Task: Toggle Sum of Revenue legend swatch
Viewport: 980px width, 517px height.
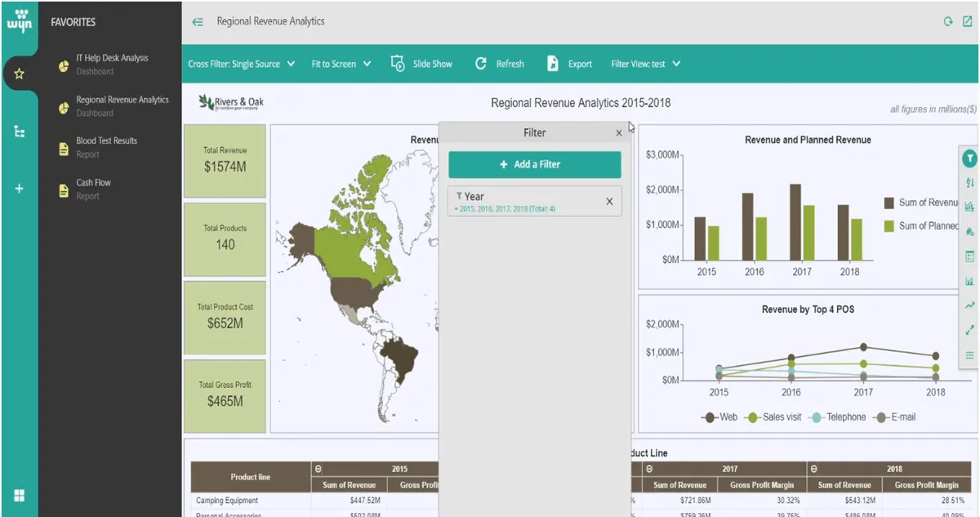Action: tap(889, 203)
